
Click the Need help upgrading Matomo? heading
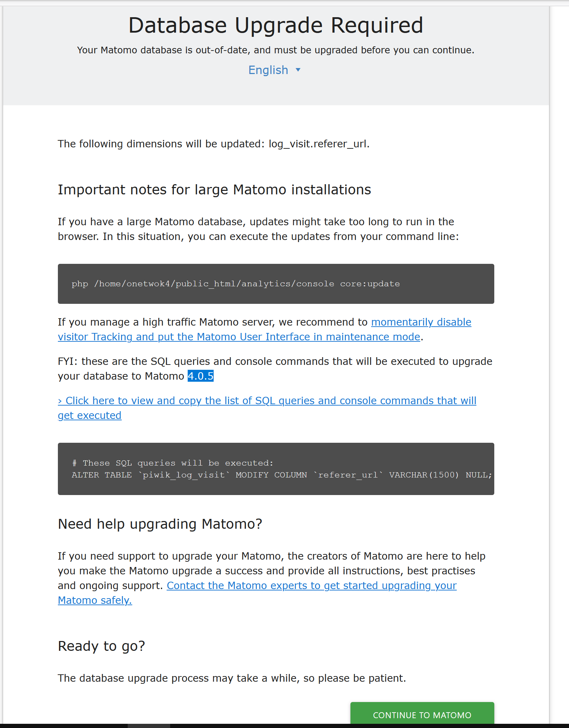point(160,524)
